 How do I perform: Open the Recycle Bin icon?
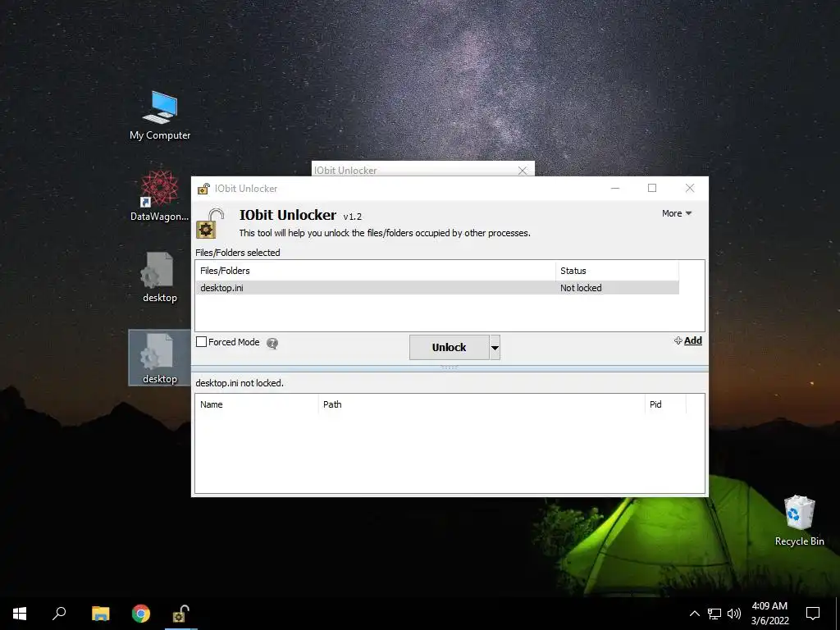[799, 520]
